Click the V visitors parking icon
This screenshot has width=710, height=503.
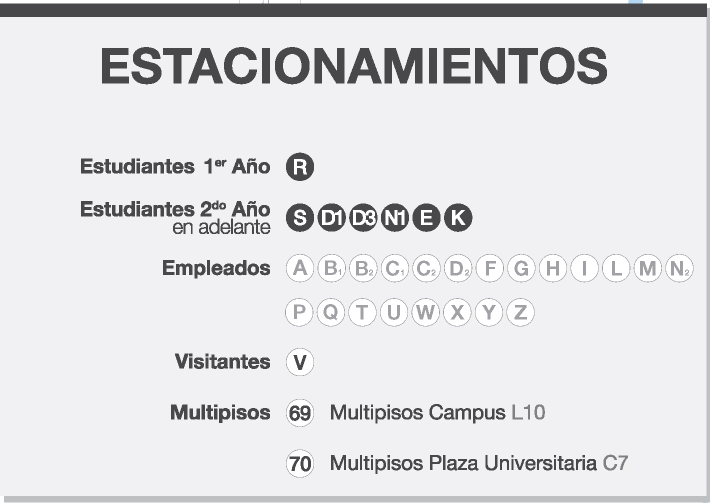coord(300,362)
